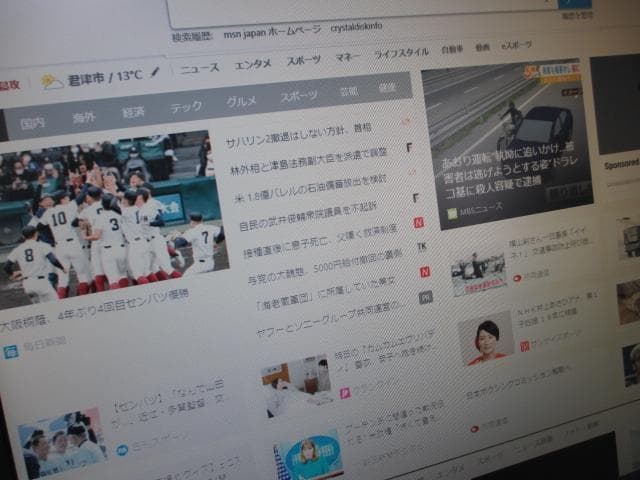Viewport: 640px width, 480px height.
Task: Open エンタメ in the top navigation
Action: tap(253, 64)
